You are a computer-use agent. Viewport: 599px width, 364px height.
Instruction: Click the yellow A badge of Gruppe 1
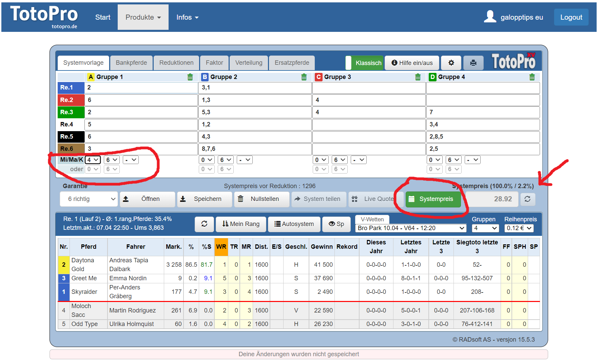pyautogui.click(x=91, y=77)
